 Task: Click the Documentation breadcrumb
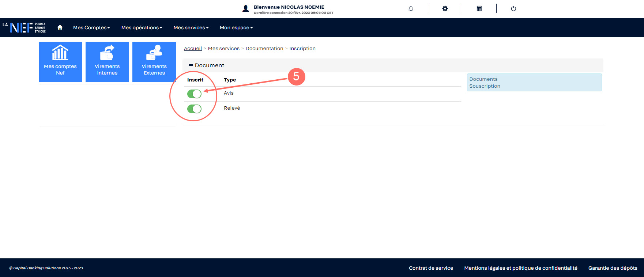(264, 49)
